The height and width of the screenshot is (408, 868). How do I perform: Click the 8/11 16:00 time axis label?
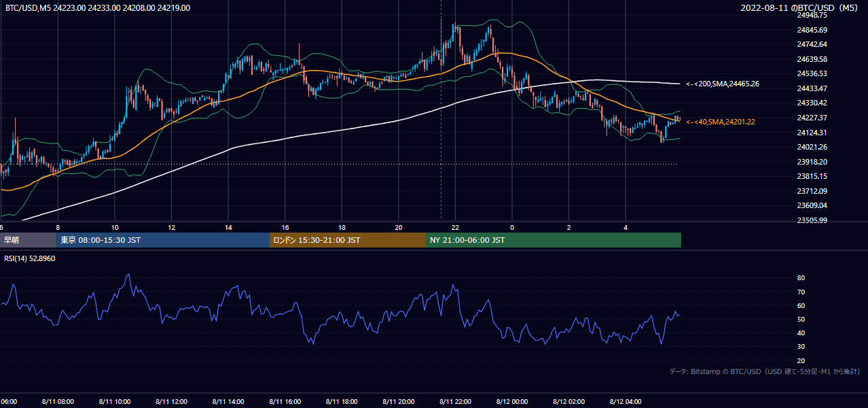285,402
